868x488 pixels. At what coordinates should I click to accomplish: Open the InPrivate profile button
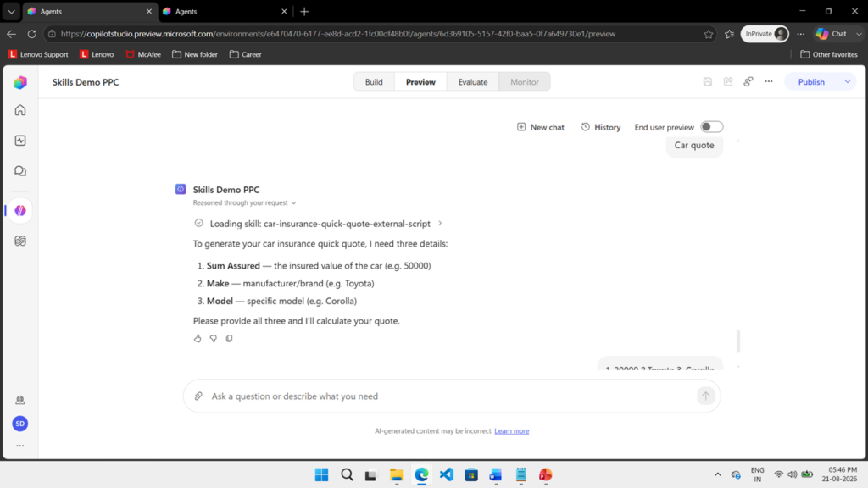[765, 34]
